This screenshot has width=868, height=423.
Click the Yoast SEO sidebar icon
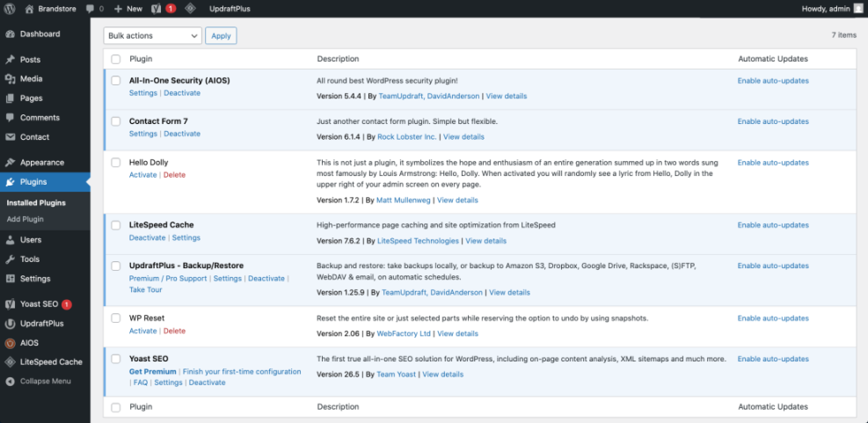click(x=10, y=304)
